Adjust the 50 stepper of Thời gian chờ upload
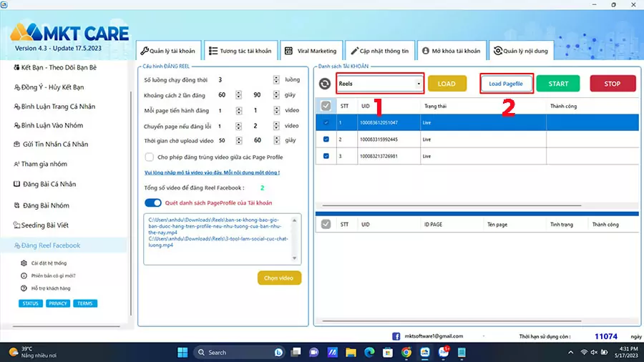Image resolution: width=644 pixels, height=362 pixels. click(238, 140)
